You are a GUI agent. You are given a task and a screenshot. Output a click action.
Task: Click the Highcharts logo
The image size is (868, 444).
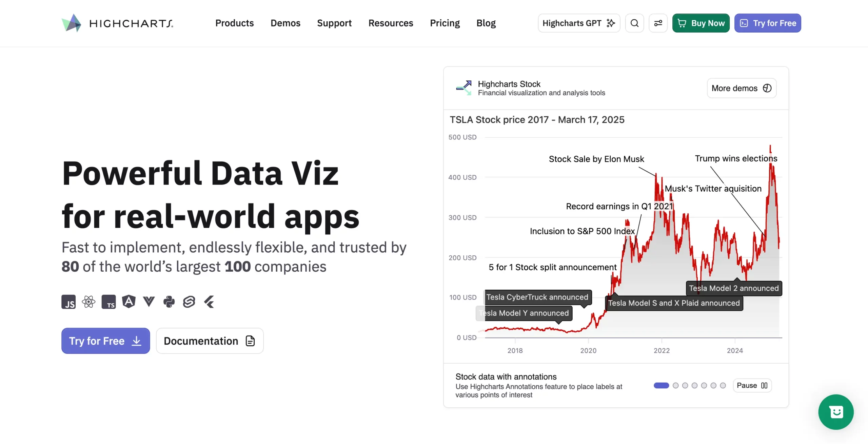117,23
